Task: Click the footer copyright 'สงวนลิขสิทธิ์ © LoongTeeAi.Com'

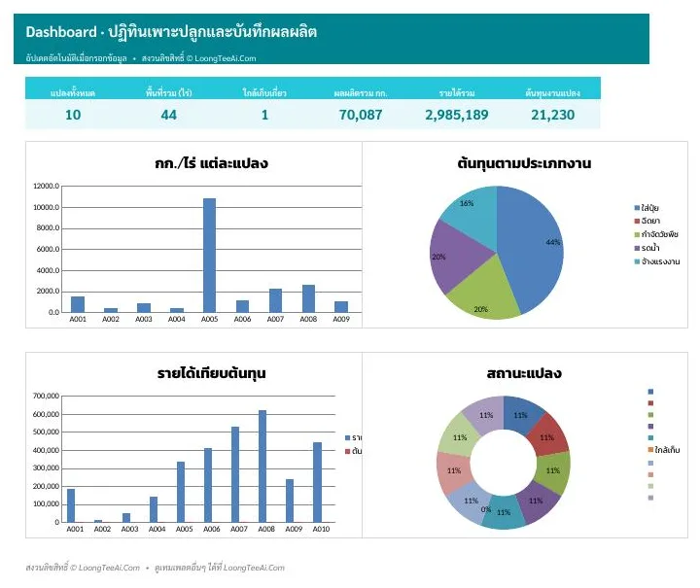Action: point(83,568)
